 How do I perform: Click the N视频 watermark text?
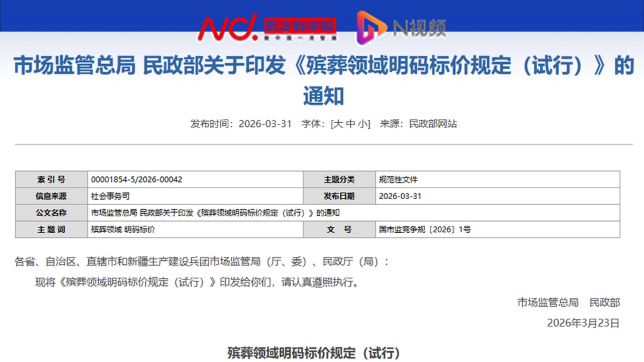coord(419,28)
